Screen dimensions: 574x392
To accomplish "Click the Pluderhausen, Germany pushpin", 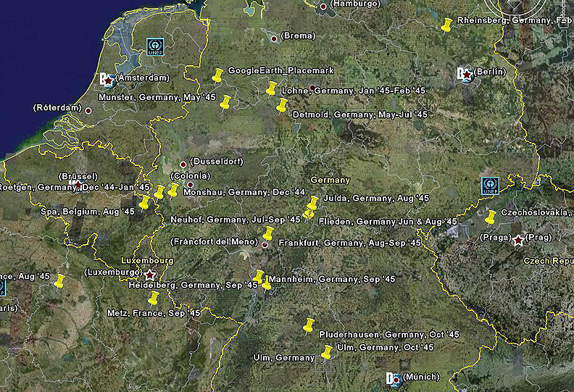I will pos(309,325).
